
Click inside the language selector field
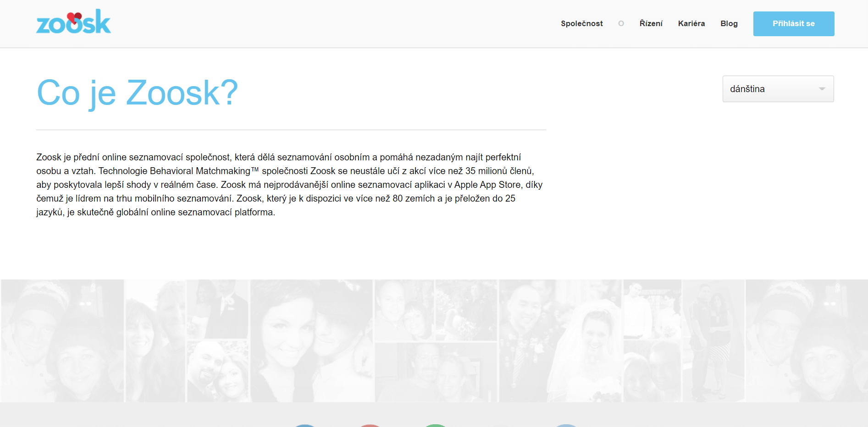pyautogui.click(x=770, y=89)
